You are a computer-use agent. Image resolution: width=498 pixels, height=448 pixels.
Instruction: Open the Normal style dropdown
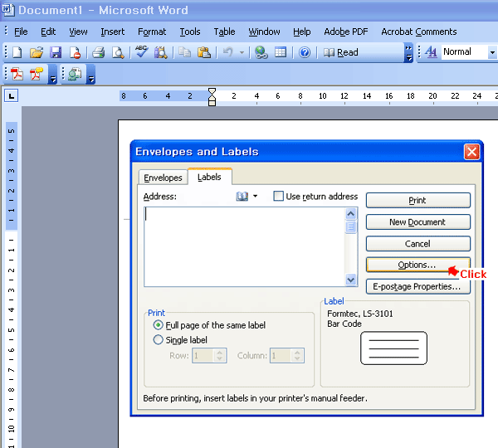pos(492,52)
